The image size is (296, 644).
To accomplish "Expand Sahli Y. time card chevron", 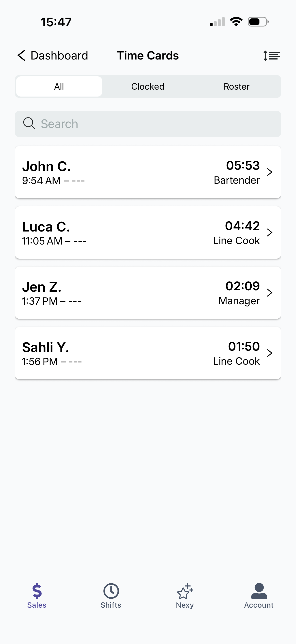I will pos(270,353).
